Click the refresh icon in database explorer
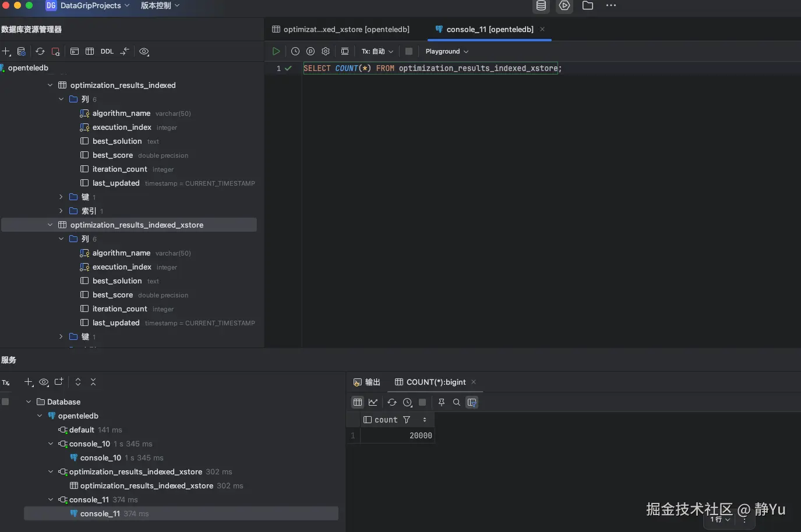 40,51
